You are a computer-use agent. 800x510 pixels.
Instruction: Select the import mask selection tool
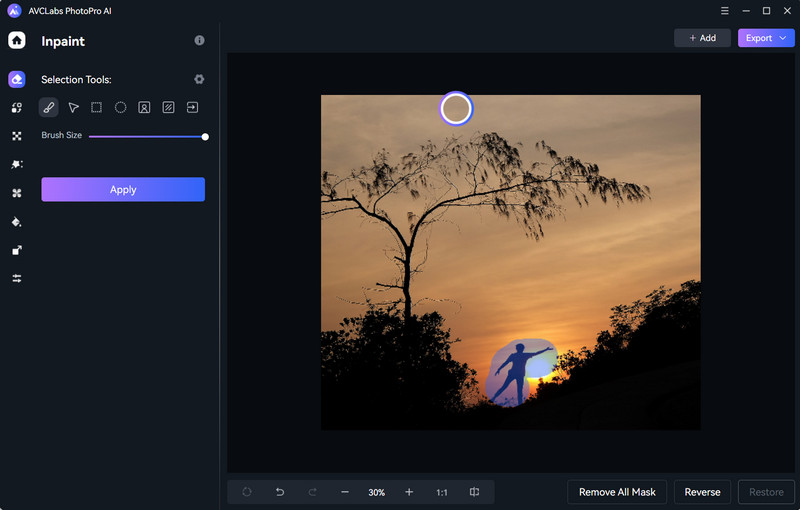(192, 108)
